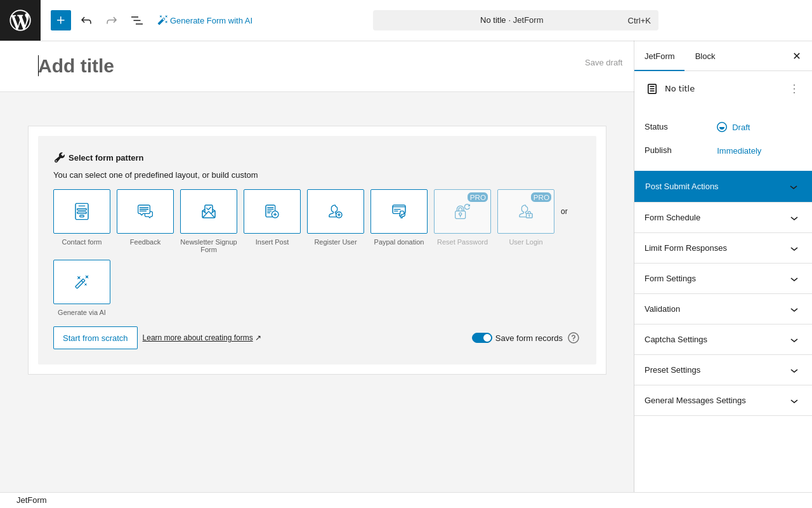
Task: Expand General Messages Settings panel
Action: 723,401
